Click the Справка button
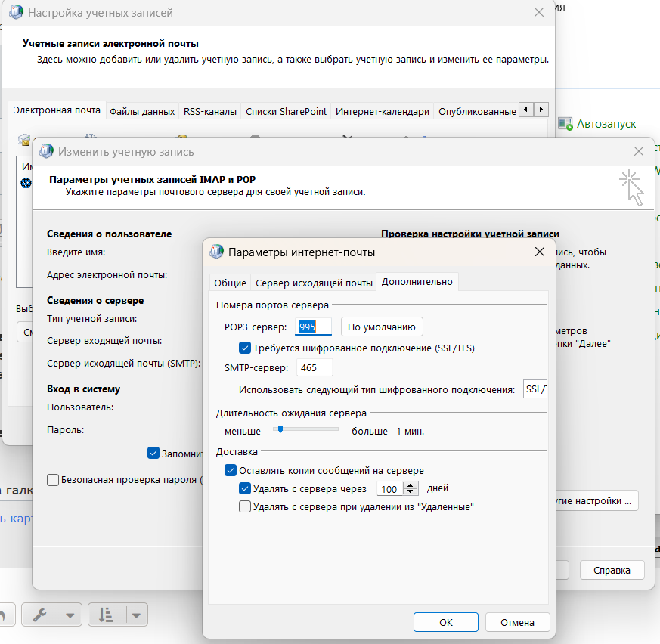 612,570
